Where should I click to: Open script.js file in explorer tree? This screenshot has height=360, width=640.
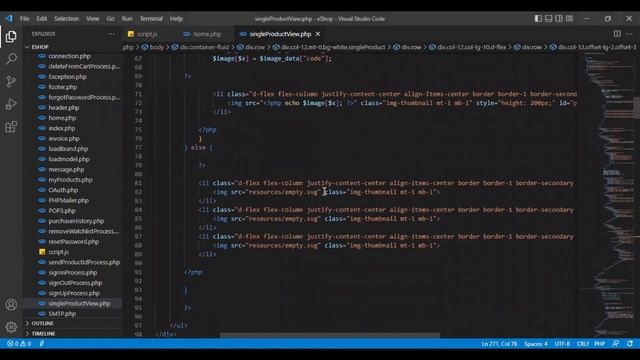click(58, 252)
